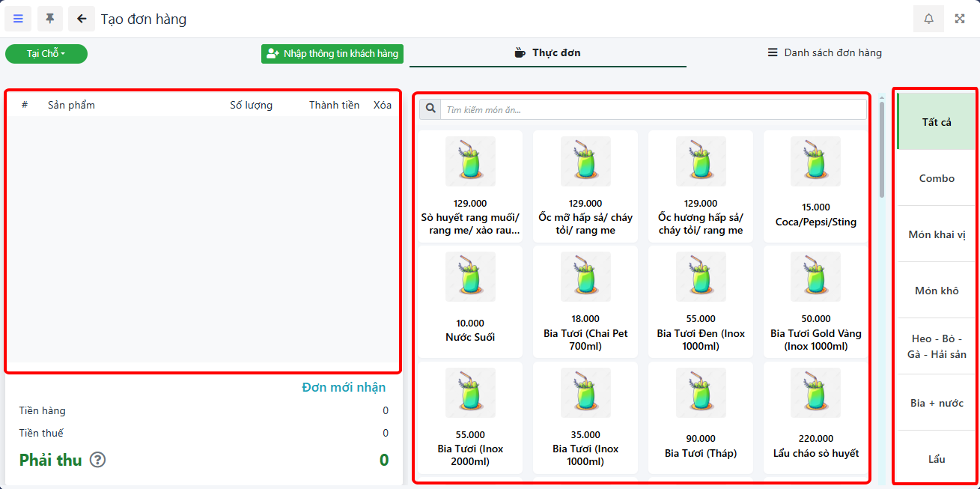Click the search magnifier icon
980x489 pixels.
pyautogui.click(x=430, y=109)
